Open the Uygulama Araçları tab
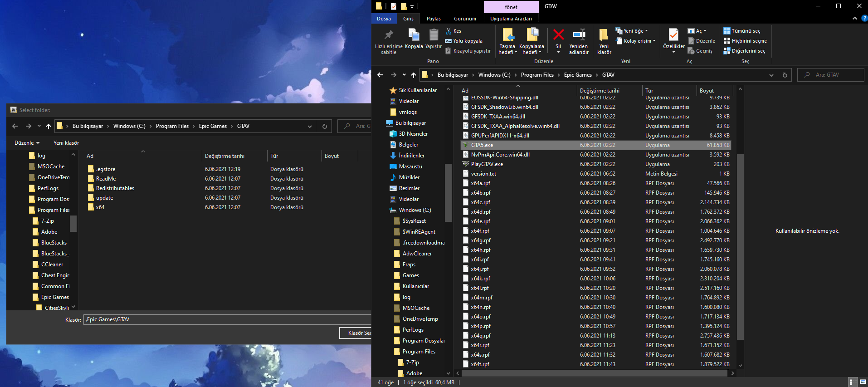This screenshot has width=868, height=387. pyautogui.click(x=511, y=19)
